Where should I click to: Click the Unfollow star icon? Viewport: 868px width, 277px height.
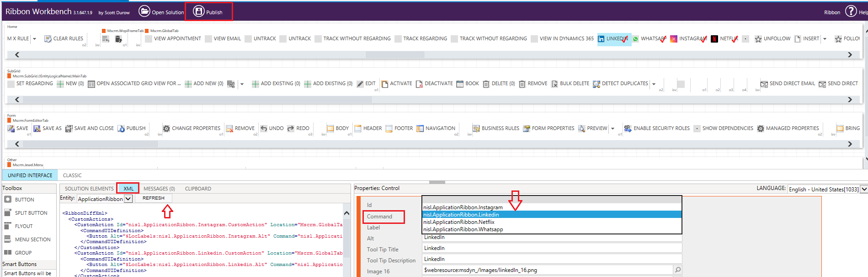758,39
